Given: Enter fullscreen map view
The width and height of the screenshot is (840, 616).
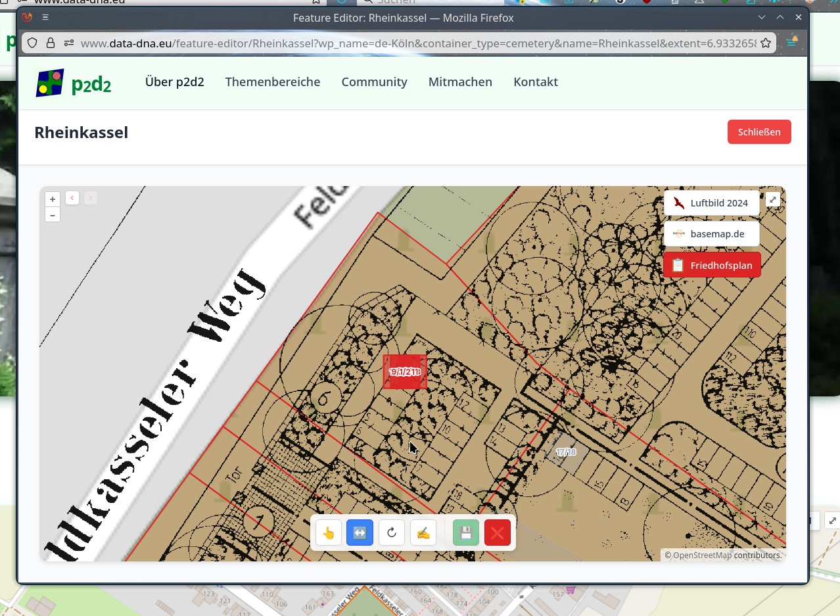Looking at the screenshot, I should point(773,200).
